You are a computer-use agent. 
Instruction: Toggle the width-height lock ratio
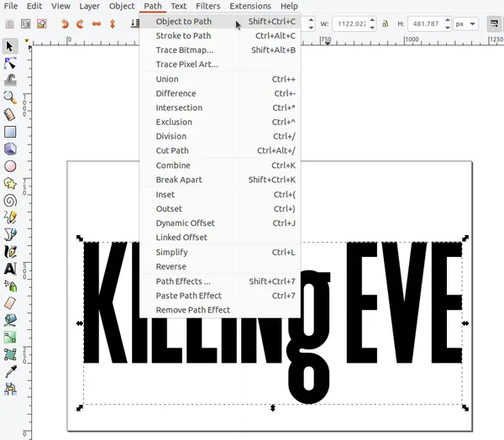pos(385,24)
